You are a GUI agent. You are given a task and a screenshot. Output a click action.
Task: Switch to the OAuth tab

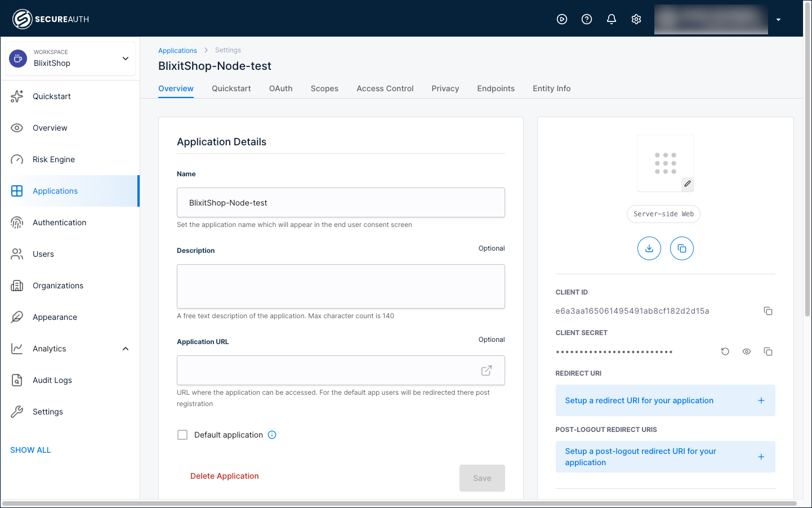point(281,88)
